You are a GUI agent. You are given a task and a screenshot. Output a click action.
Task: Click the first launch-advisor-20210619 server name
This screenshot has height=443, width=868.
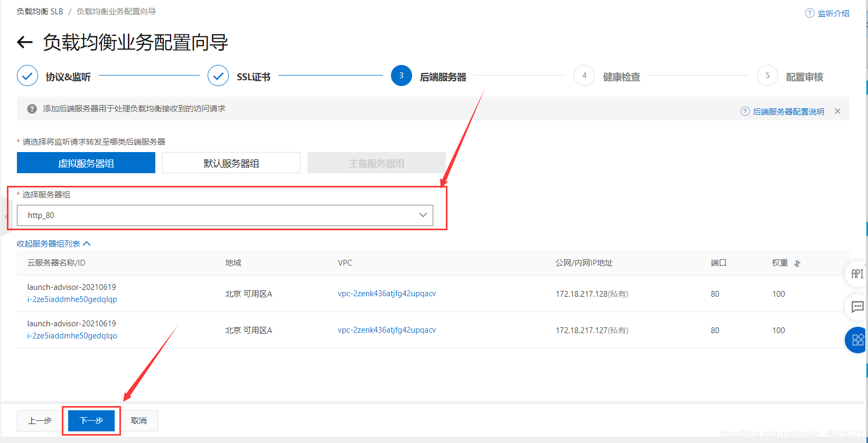(71, 287)
